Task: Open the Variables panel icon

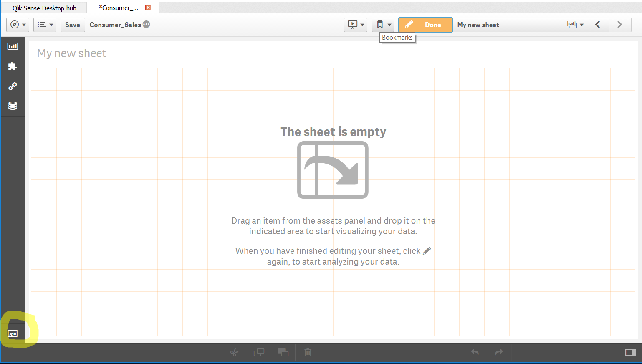Action: point(13,334)
